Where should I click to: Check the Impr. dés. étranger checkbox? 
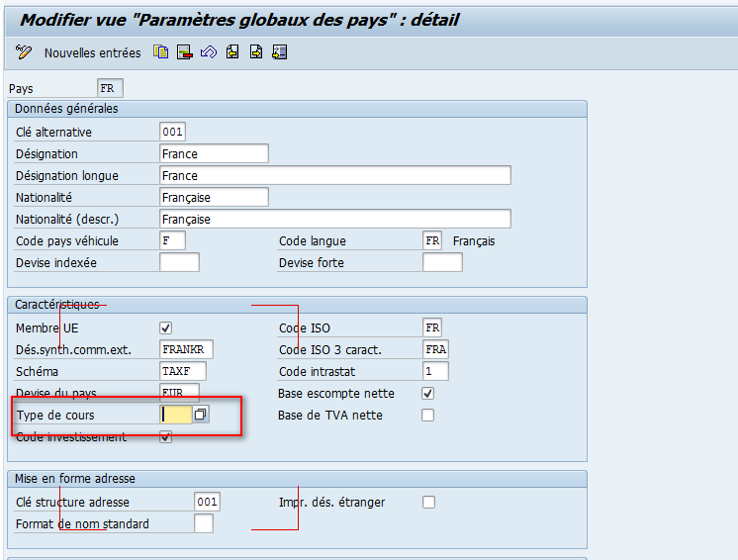point(428,502)
